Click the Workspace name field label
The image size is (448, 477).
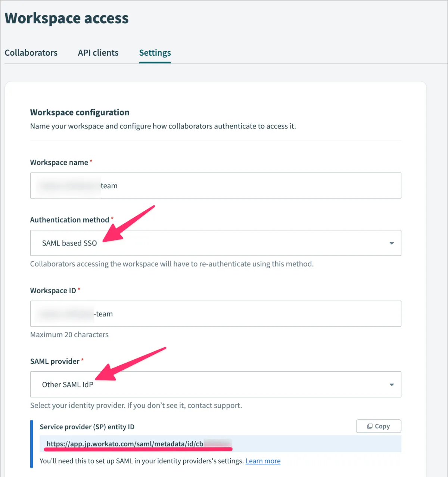point(59,162)
